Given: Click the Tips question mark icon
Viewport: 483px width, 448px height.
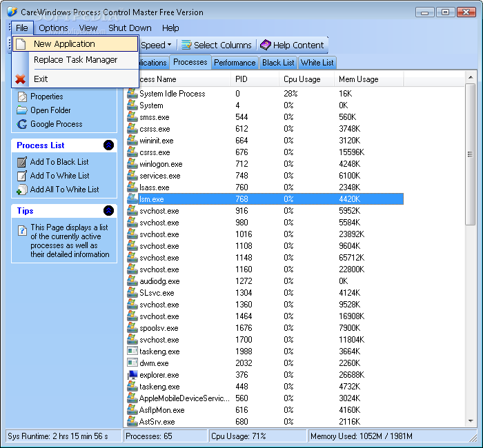Looking at the screenshot, I should 22,230.
